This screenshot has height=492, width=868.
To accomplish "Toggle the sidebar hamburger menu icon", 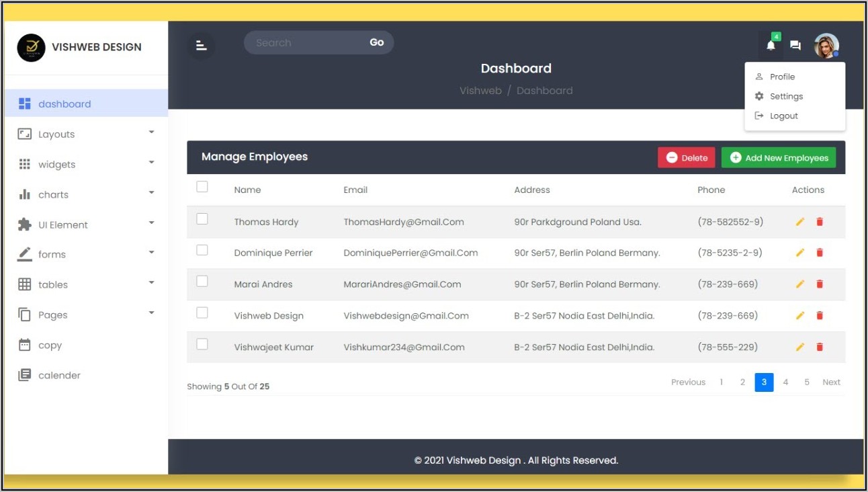I will click(x=201, y=46).
